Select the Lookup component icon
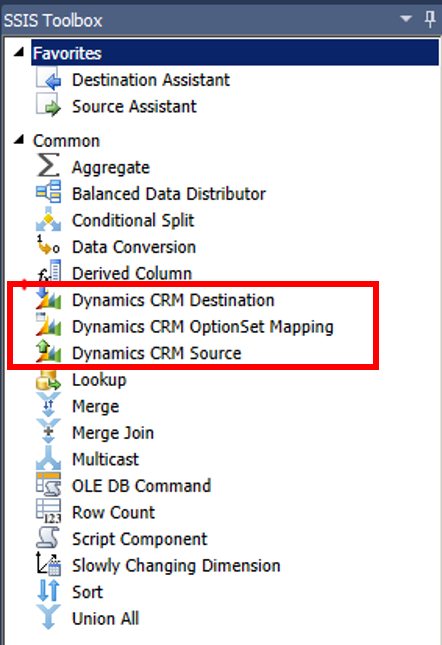Viewport: 442px width, 645px height. [49, 378]
